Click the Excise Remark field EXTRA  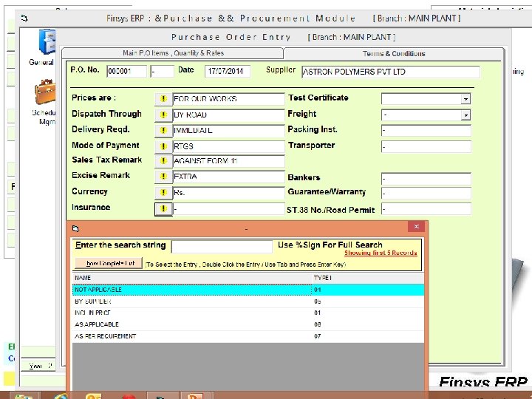tap(228, 177)
